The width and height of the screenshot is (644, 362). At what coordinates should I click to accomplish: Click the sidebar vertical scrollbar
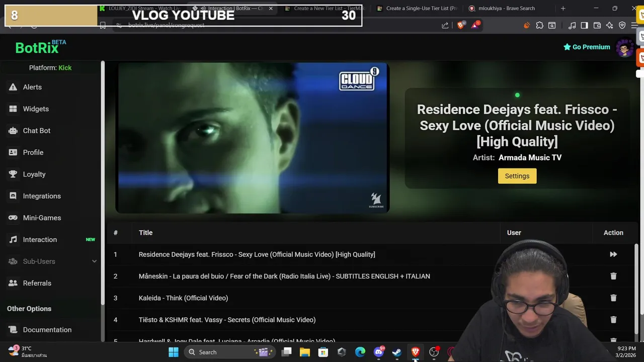tap(103, 184)
